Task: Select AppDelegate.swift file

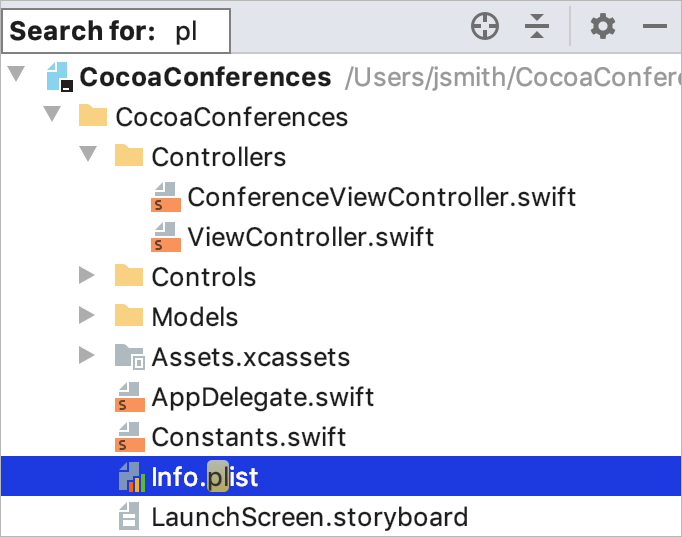Action: coord(263,397)
